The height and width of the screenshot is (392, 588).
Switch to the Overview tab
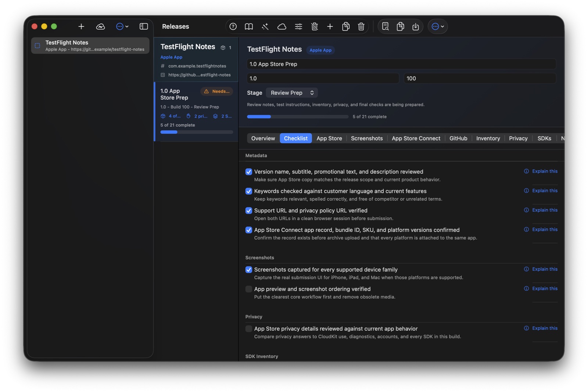[263, 138]
